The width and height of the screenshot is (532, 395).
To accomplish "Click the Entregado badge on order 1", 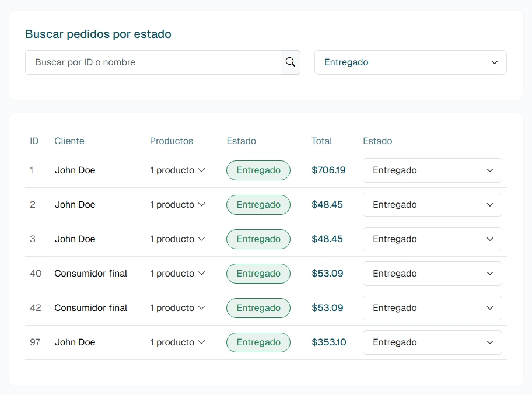I will click(258, 170).
